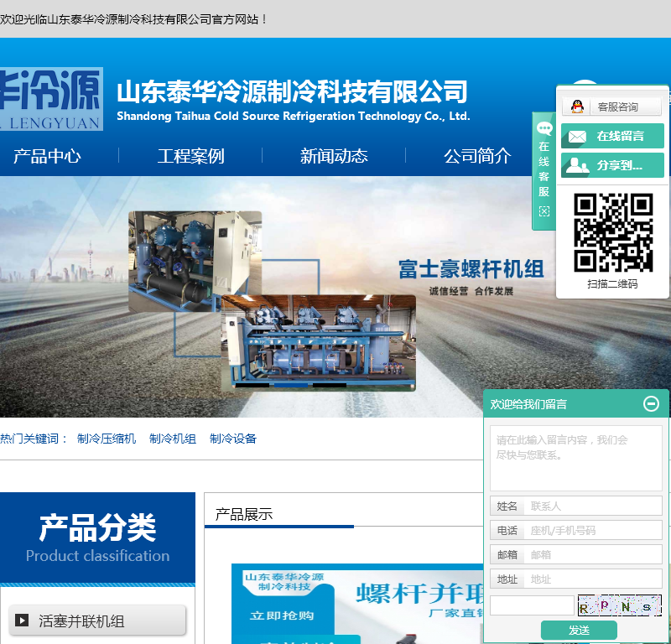Click the 分享到 share button
This screenshot has width=671, height=644.
(612, 165)
